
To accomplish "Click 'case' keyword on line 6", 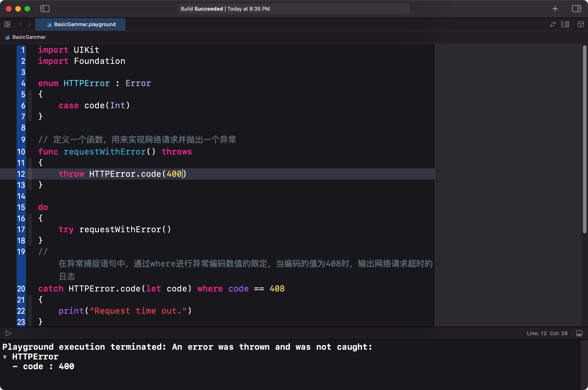I will pos(69,105).
